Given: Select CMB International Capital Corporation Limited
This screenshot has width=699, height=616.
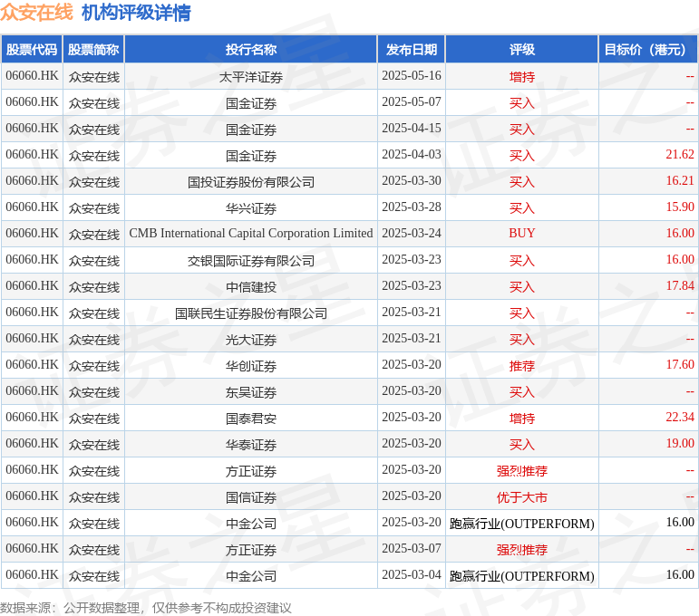Looking at the screenshot, I should coord(251,234).
